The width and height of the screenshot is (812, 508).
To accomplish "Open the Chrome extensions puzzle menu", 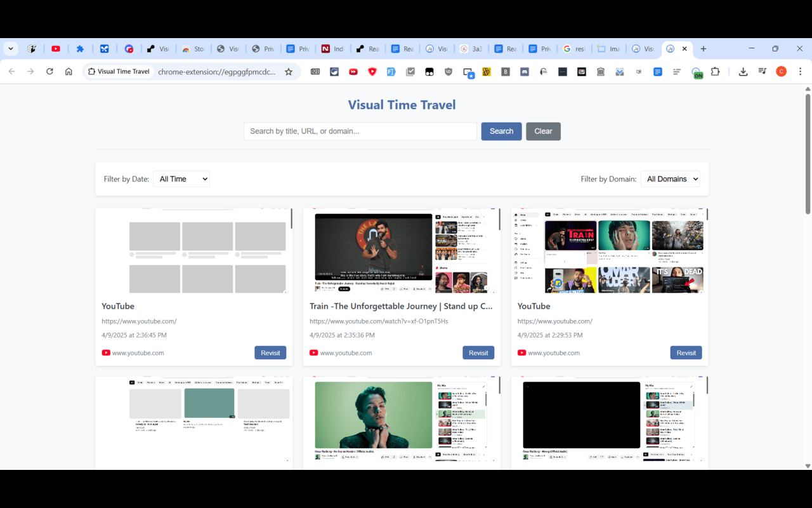I will tap(716, 72).
